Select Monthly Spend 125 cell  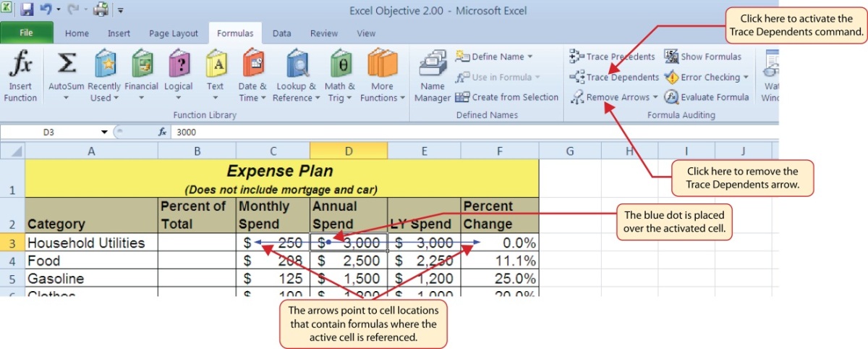[x=273, y=279]
